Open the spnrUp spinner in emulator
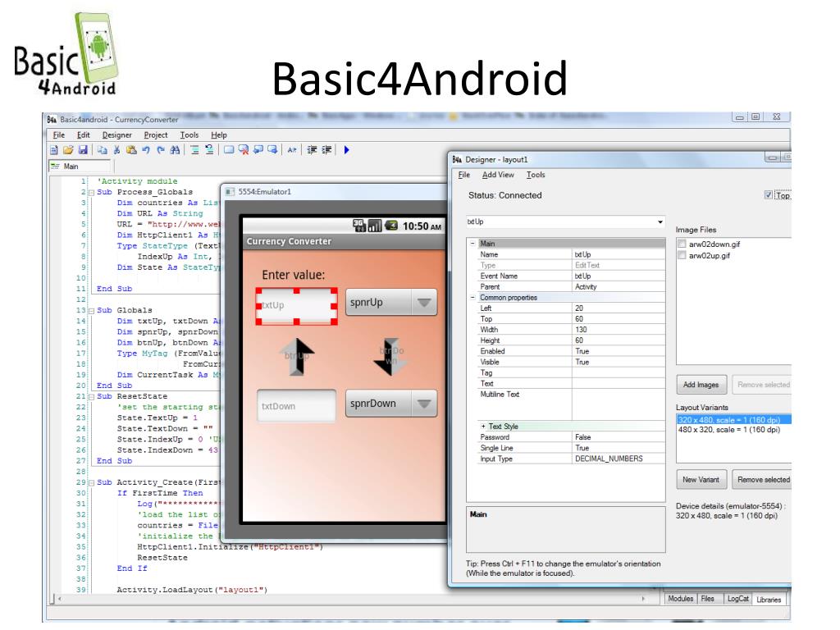 391,303
